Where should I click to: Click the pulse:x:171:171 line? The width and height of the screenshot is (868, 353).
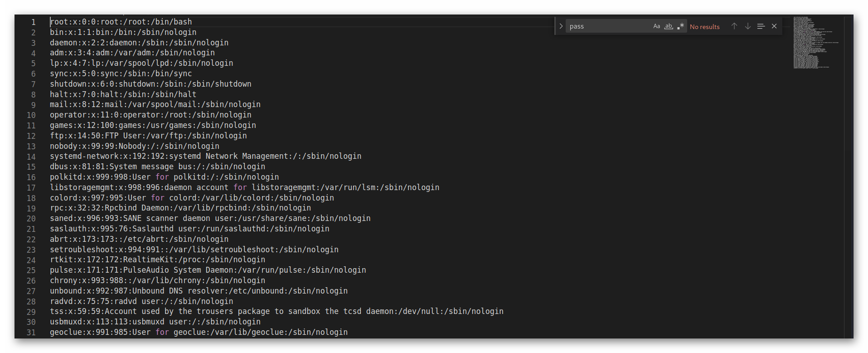(208, 270)
